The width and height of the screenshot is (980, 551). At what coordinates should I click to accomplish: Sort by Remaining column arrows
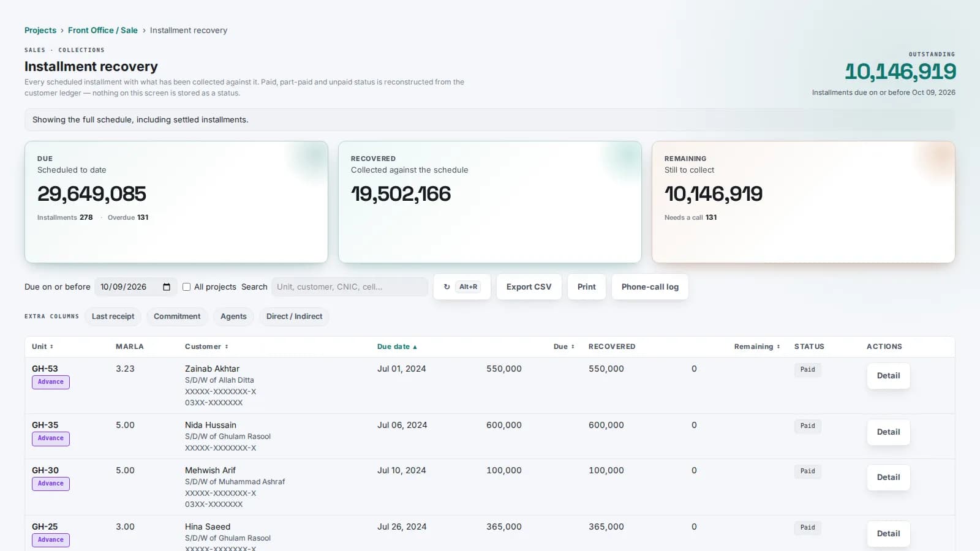[778, 347]
